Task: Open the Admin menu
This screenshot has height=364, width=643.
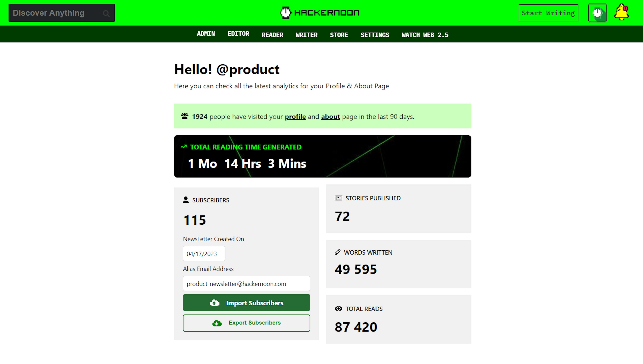Action: click(206, 34)
